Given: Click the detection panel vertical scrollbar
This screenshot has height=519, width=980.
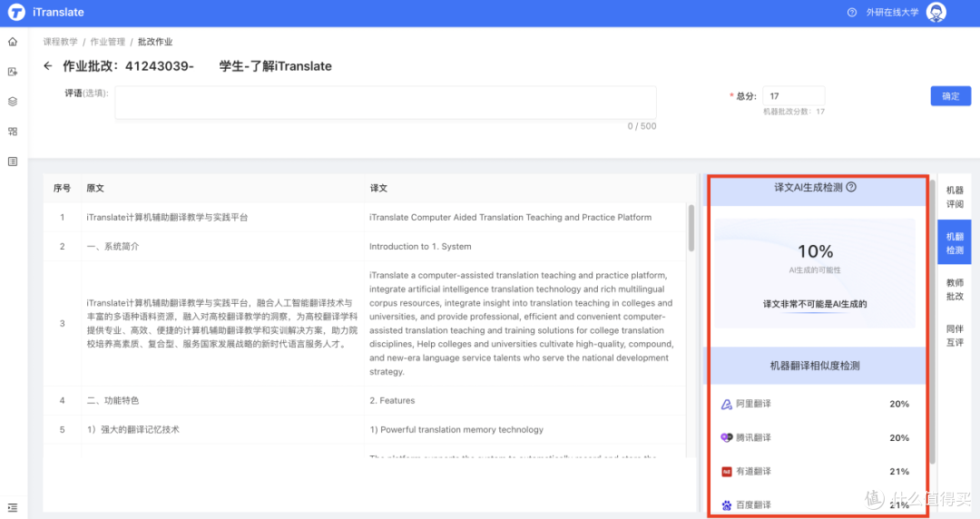Looking at the screenshot, I should (933, 322).
